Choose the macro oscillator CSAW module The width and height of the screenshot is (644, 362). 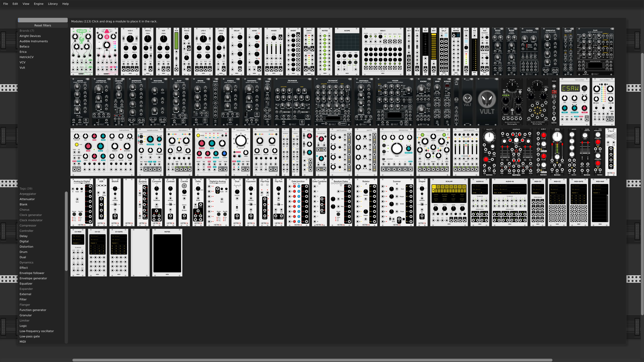coord(574,102)
